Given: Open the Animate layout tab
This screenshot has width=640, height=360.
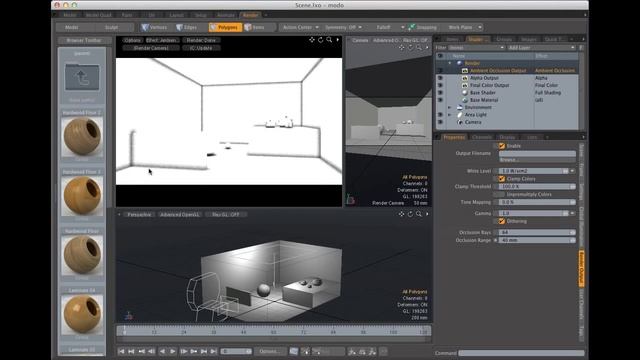Looking at the screenshot, I should click(225, 15).
